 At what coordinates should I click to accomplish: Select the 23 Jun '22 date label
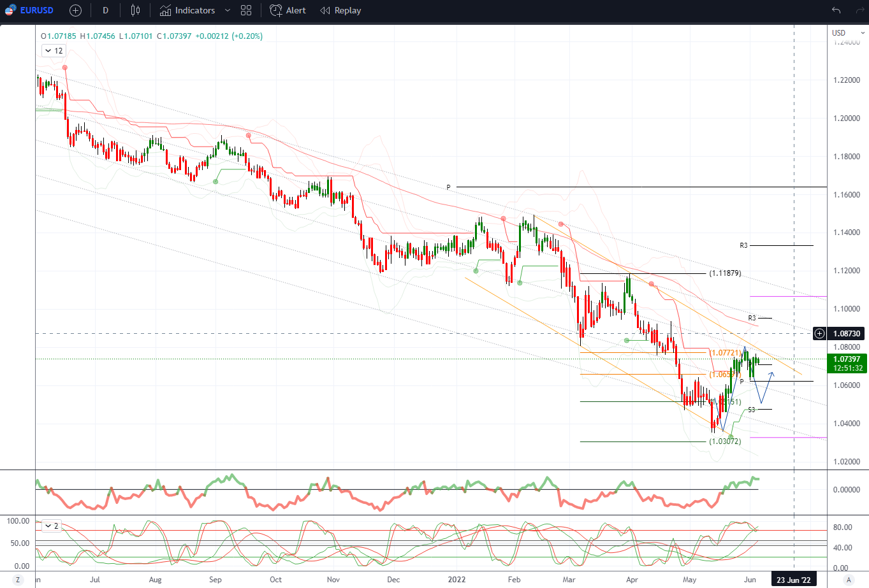point(794,580)
